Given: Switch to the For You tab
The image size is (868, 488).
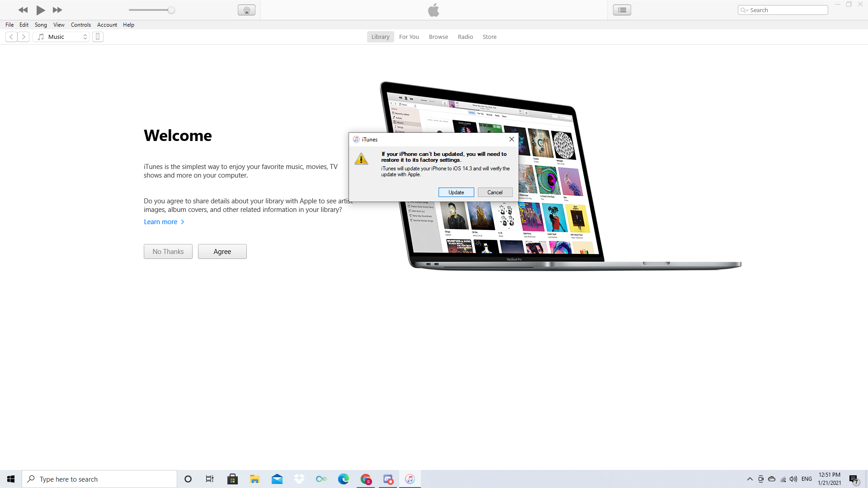Looking at the screenshot, I should (x=409, y=37).
